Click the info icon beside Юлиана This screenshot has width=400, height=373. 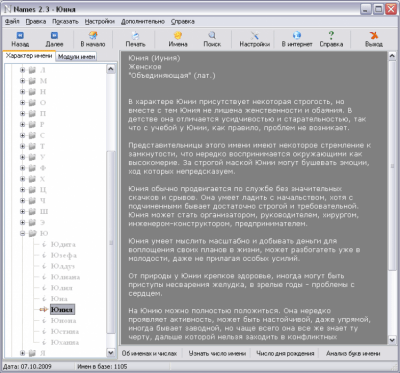pos(44,277)
